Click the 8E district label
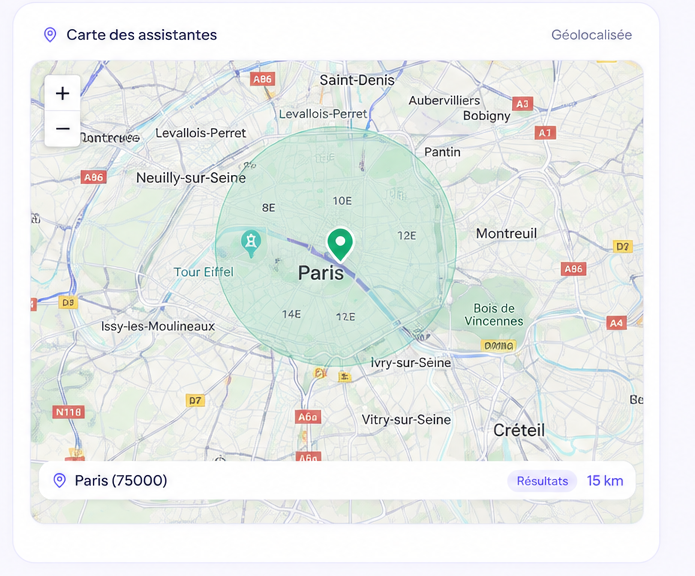Screen dimensions: 695x576 click(x=269, y=208)
